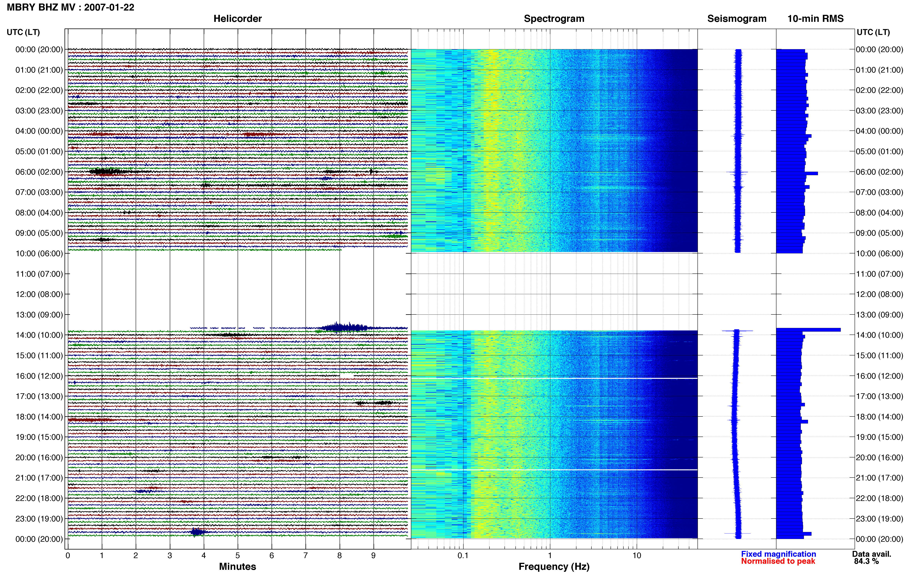Select minute tick label '3' under helicorder
This screenshot has height=578, width=924.
click(170, 556)
